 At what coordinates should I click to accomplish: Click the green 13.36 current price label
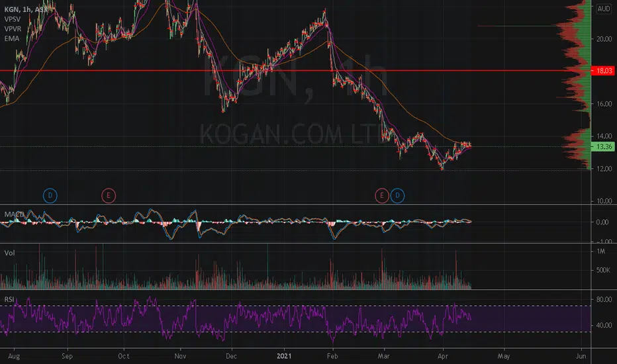click(x=603, y=147)
